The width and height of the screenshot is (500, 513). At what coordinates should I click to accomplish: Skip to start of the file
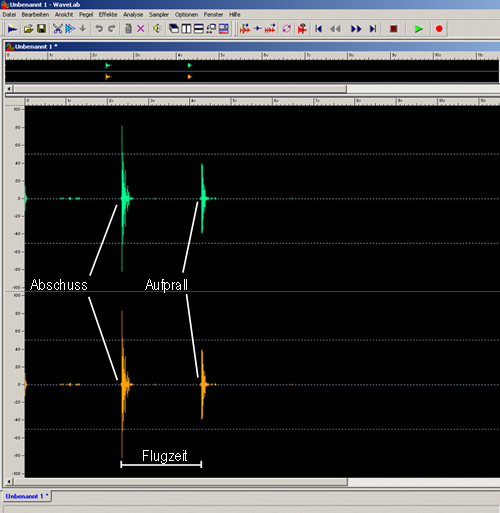point(318,29)
